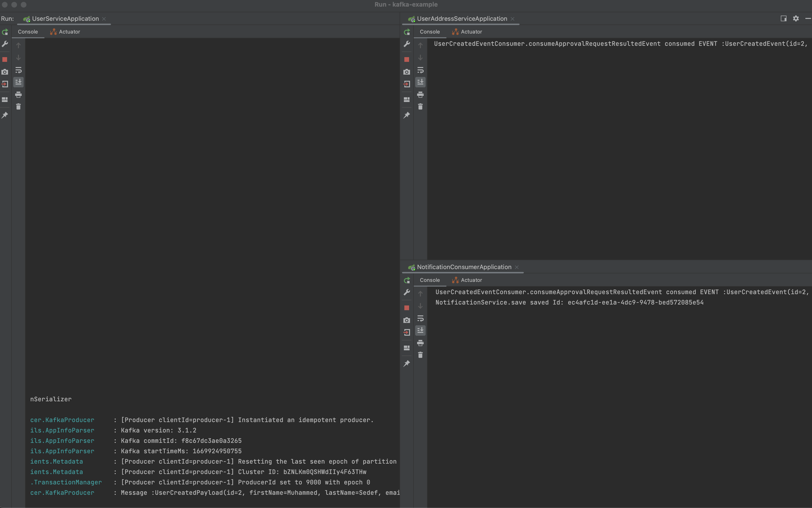The image size is (812, 508).
Task: Restore the layout in UserAddressServiceApplication's toolbar
Action: [x=407, y=99]
